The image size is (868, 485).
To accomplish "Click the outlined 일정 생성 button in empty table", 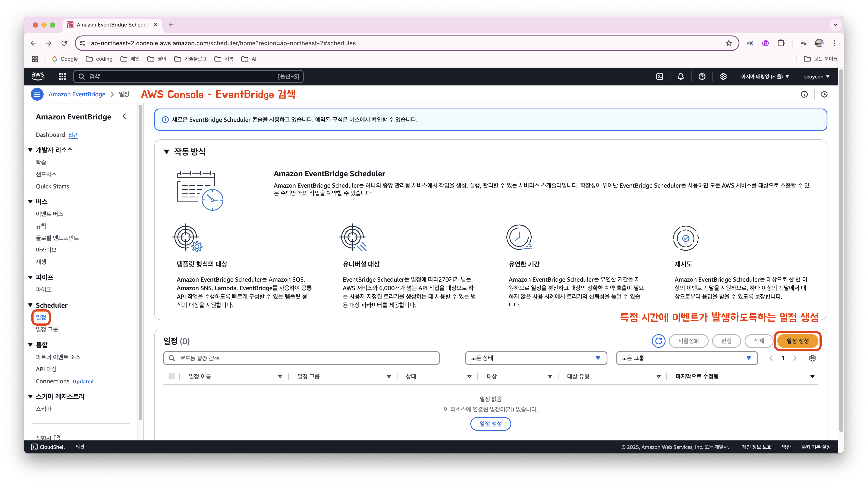I will click(491, 424).
